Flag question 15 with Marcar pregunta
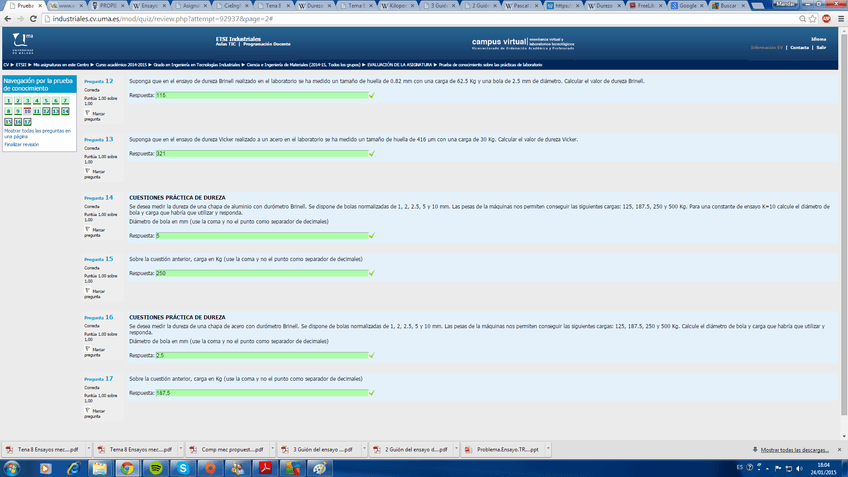The width and height of the screenshot is (848, 477). click(95, 294)
